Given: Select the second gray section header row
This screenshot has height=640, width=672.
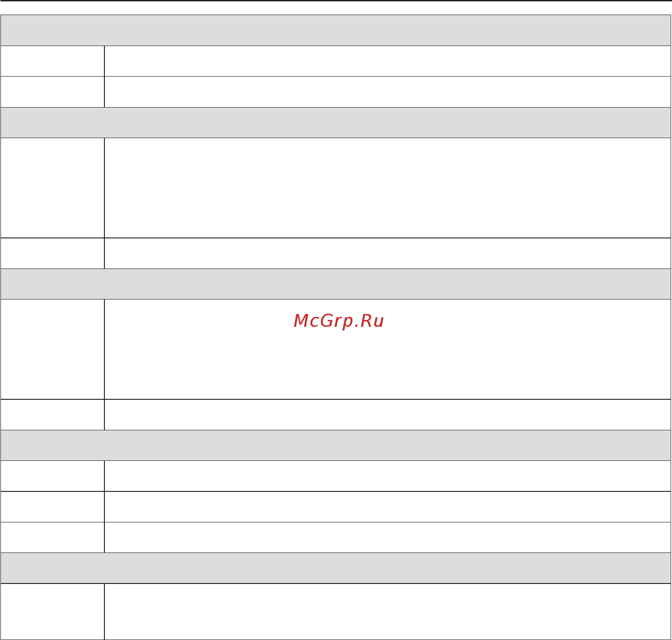Looking at the screenshot, I should (x=336, y=123).
